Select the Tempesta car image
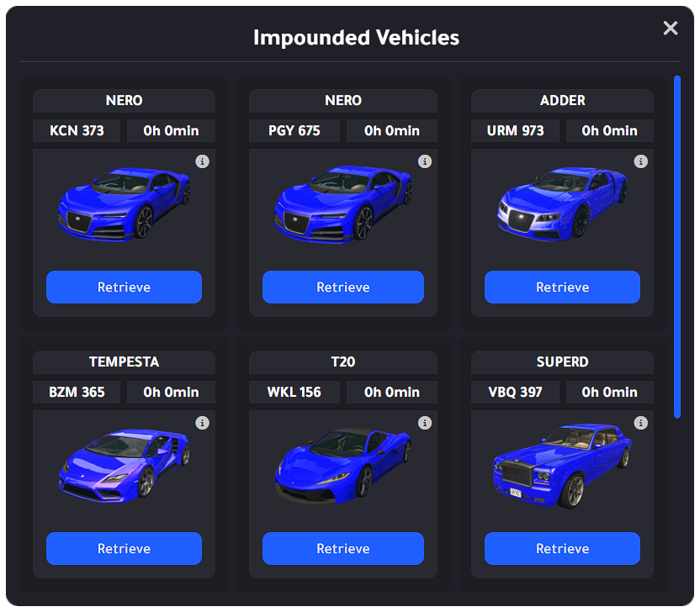 (x=125, y=466)
